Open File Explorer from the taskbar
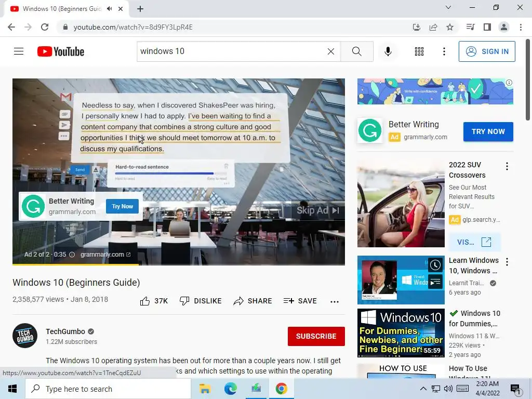Image resolution: width=532 pixels, height=399 pixels. click(x=205, y=389)
